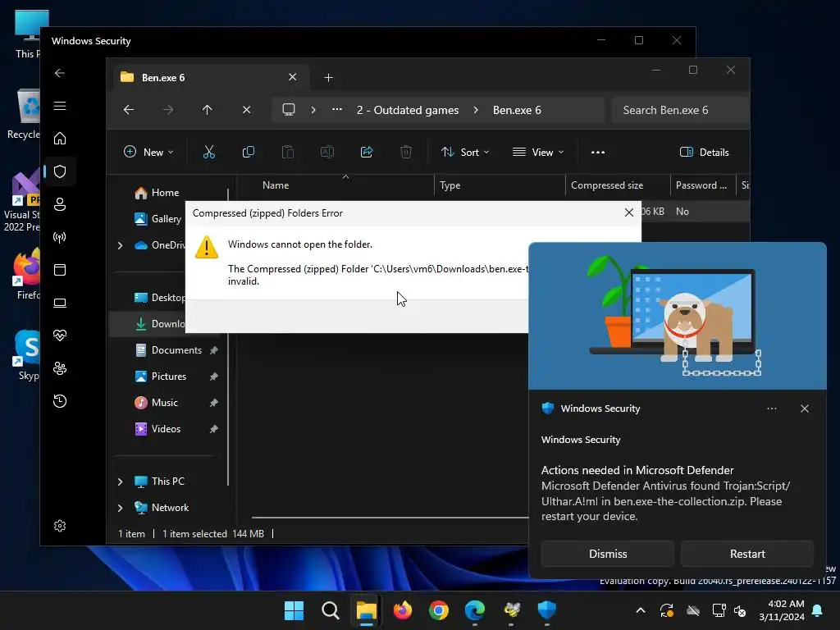Click the PC monitor icon in address bar
This screenshot has width=840, height=630.
point(289,110)
